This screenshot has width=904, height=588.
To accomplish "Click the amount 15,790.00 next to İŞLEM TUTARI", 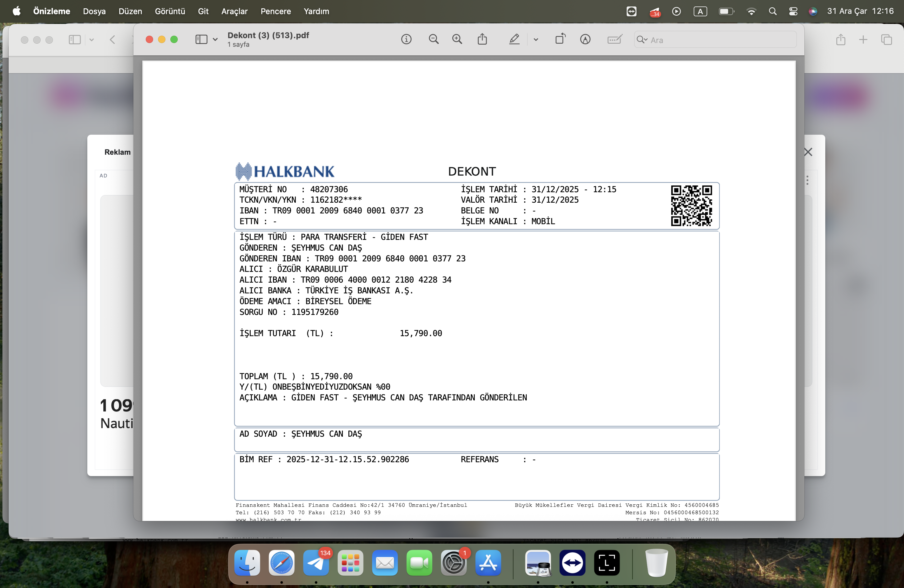I will click(x=421, y=333).
